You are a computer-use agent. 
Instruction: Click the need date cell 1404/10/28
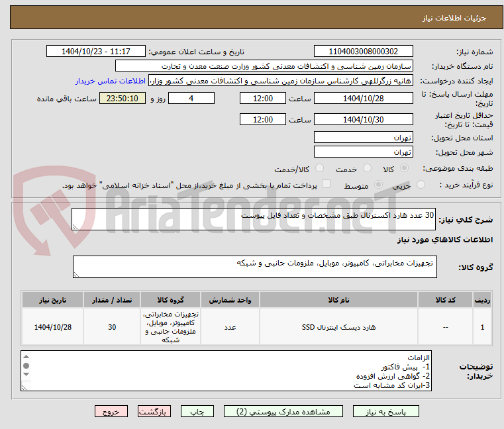53,327
